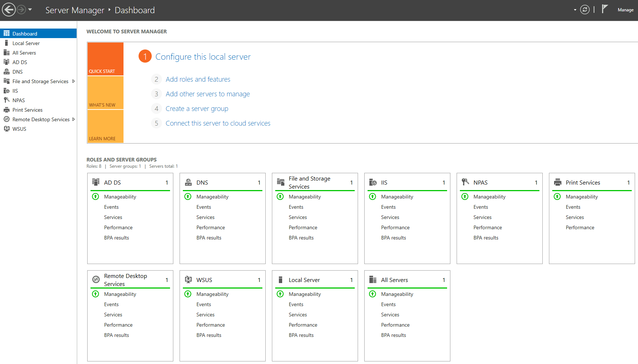Click Add other servers to manage

pyautogui.click(x=208, y=94)
